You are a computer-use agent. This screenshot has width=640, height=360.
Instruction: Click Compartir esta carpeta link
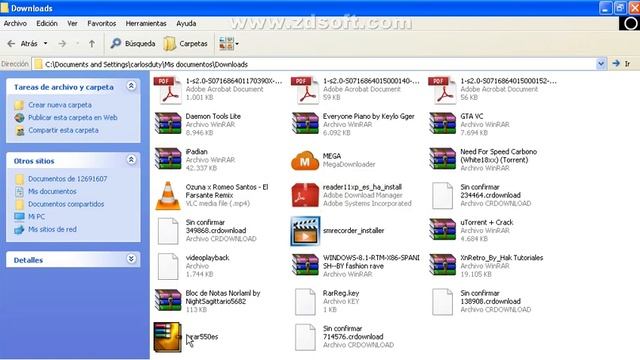point(63,130)
